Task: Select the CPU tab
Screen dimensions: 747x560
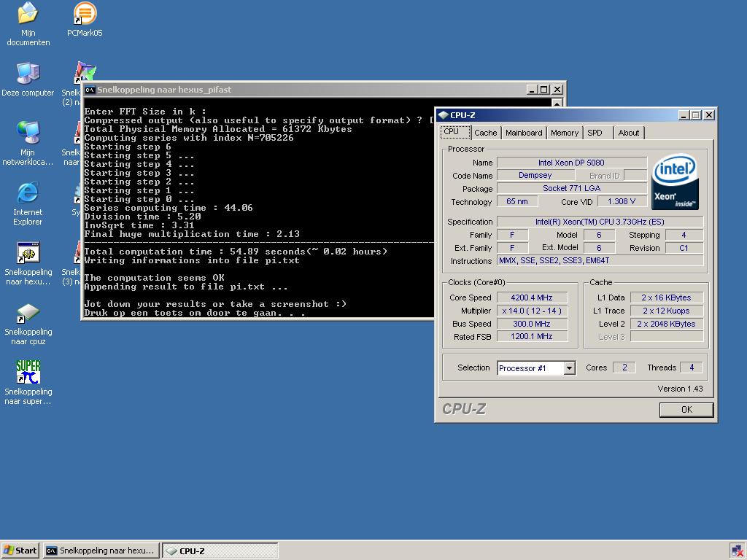Action: coord(455,132)
